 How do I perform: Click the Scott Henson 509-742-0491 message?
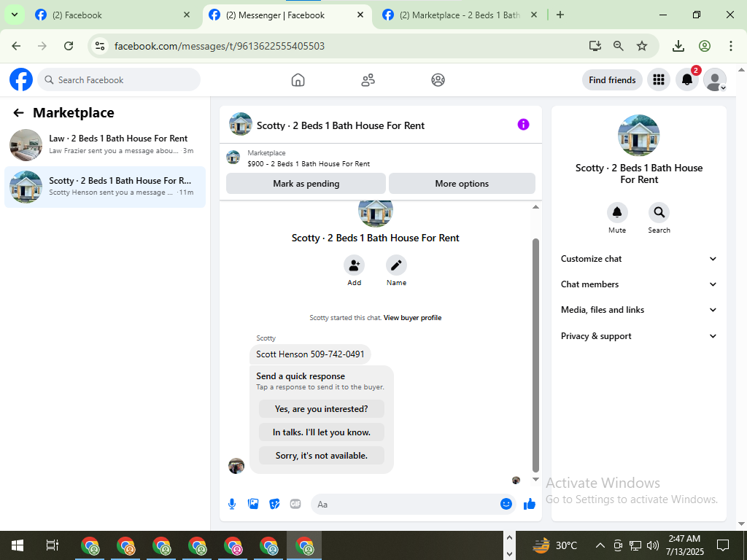310,354
